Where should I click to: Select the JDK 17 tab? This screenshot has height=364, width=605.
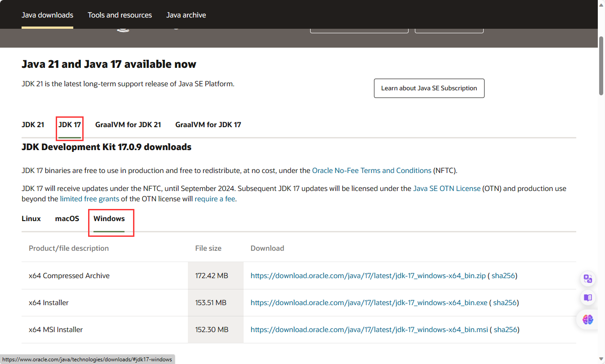pos(70,124)
